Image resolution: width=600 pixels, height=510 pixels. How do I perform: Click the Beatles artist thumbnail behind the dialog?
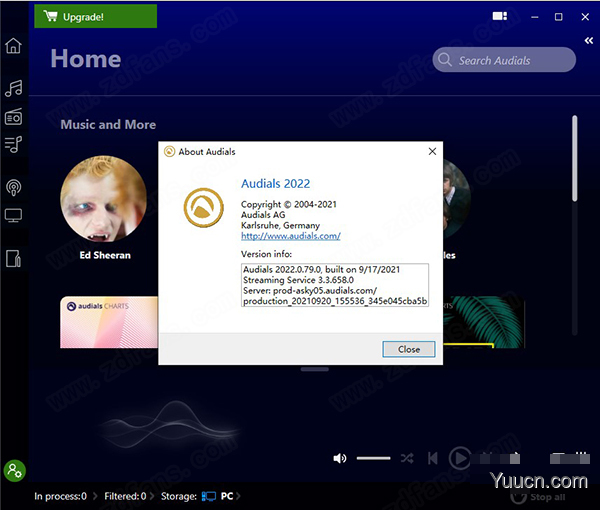(457, 198)
